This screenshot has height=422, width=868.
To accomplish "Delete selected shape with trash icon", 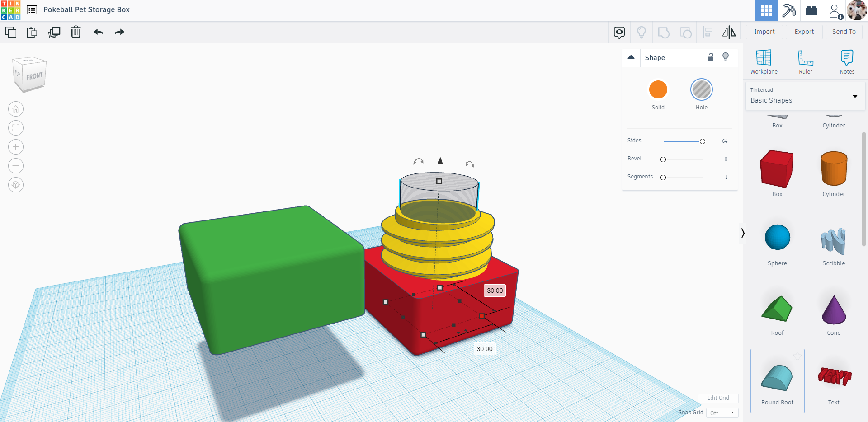I will point(76,32).
